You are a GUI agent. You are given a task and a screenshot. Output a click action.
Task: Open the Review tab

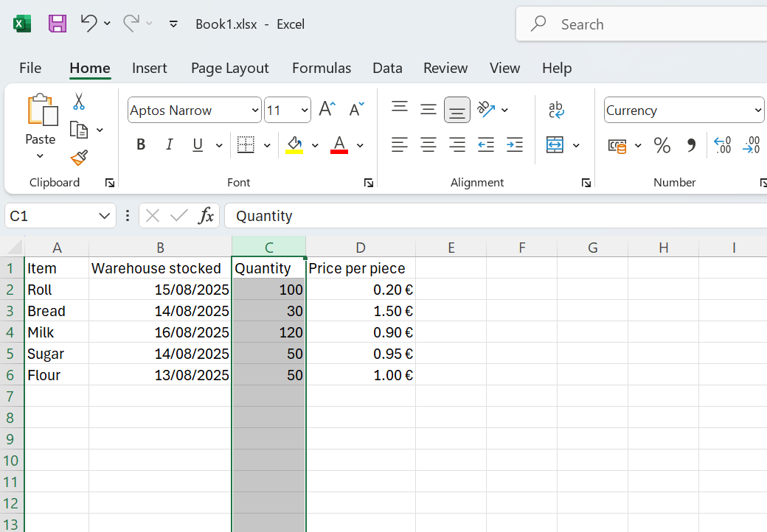pyautogui.click(x=445, y=68)
